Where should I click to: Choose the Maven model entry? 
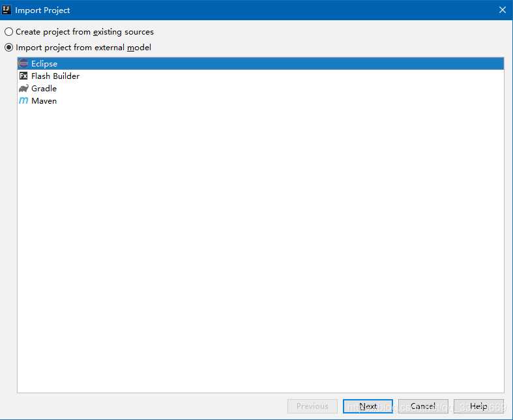[x=261, y=101]
